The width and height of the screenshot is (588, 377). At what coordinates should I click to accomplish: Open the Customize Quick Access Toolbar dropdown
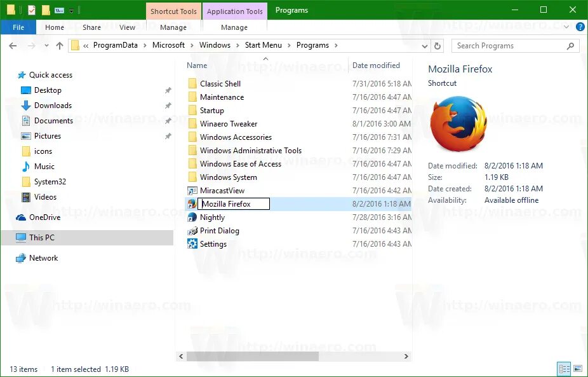click(71, 11)
